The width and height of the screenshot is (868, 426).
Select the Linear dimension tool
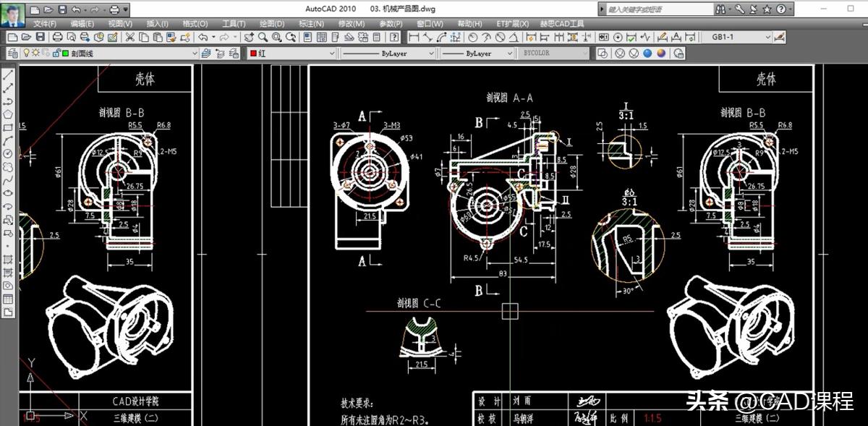(414, 37)
